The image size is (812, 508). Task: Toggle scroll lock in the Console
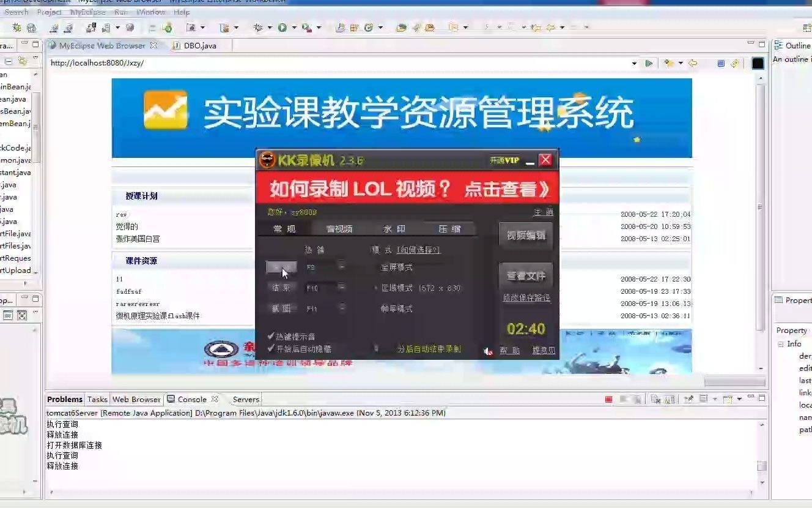[669, 399]
